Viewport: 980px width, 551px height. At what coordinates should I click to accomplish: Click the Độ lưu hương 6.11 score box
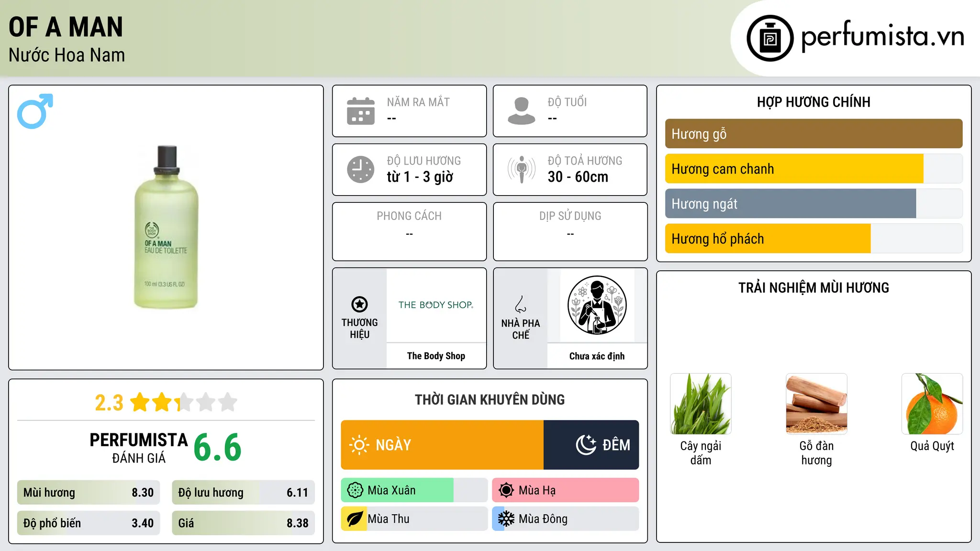click(x=243, y=493)
